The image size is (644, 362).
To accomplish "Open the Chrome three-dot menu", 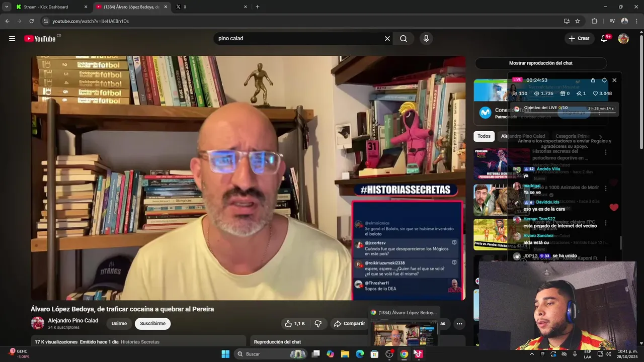I will tap(636, 21).
